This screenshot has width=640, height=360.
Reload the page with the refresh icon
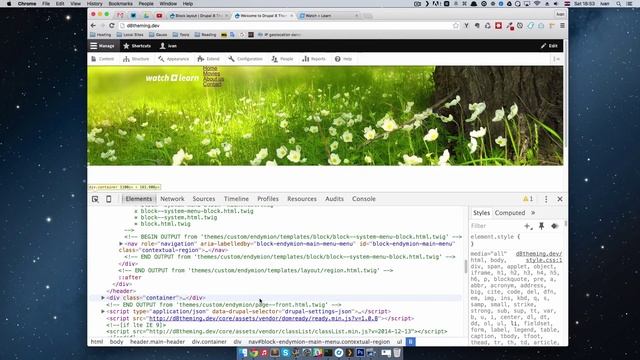[x=111, y=25]
